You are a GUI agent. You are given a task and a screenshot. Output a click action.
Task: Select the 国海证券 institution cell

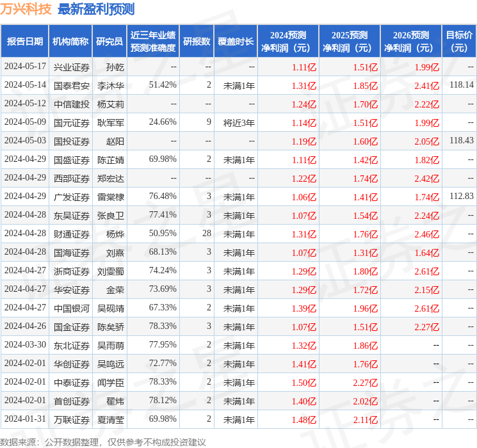pyautogui.click(x=72, y=253)
